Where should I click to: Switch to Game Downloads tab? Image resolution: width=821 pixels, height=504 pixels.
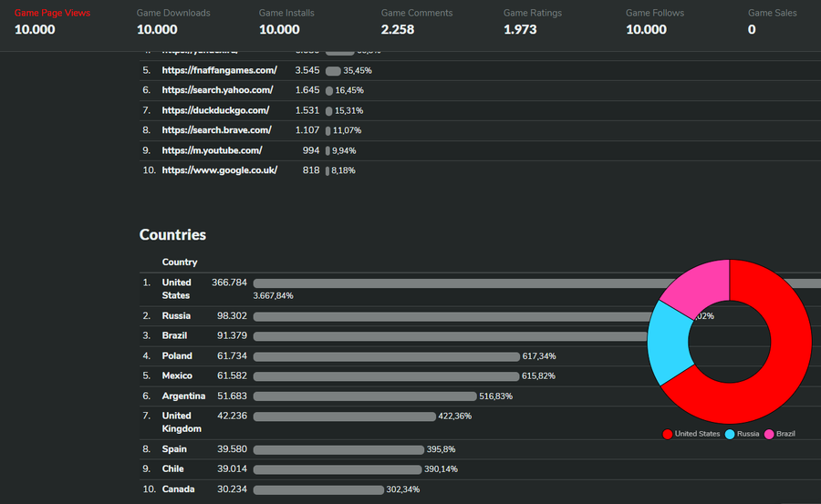[x=173, y=22]
